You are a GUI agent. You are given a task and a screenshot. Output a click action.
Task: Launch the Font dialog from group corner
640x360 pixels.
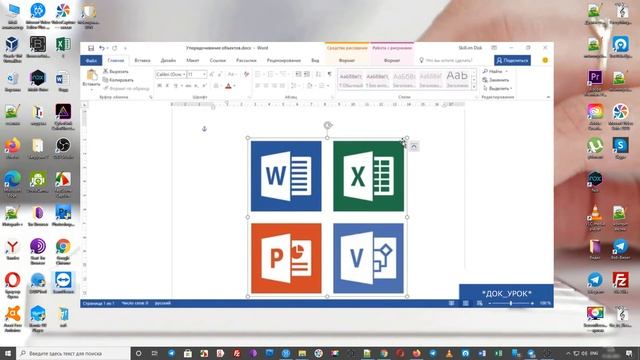coord(249,97)
